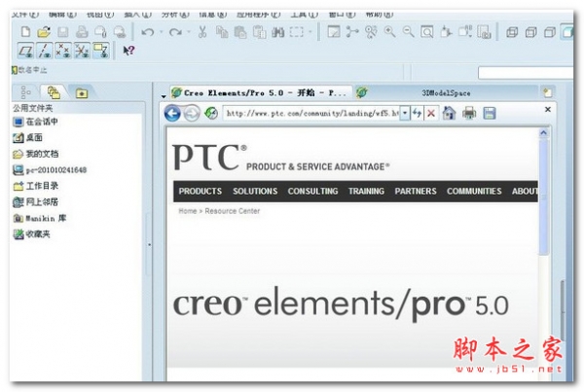
Task: Create a new file with the blank page icon
Action: (25, 32)
